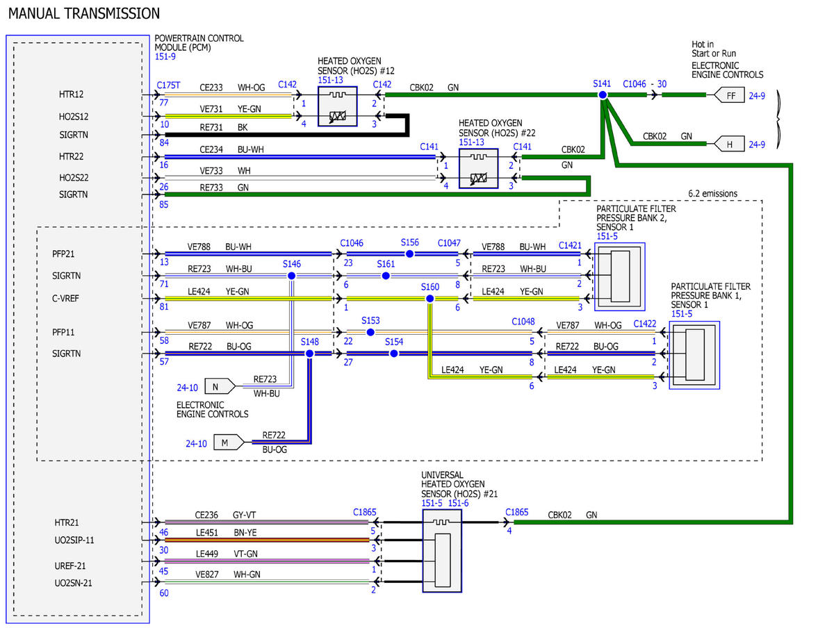Click PCM pin number 60
This screenshot has height=644, width=834.
click(165, 593)
